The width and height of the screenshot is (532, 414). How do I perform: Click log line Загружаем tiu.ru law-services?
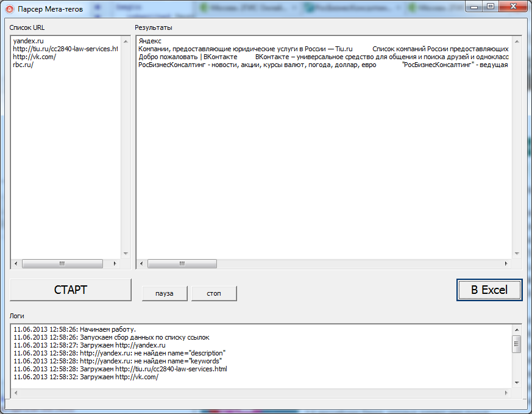pyautogui.click(x=121, y=369)
